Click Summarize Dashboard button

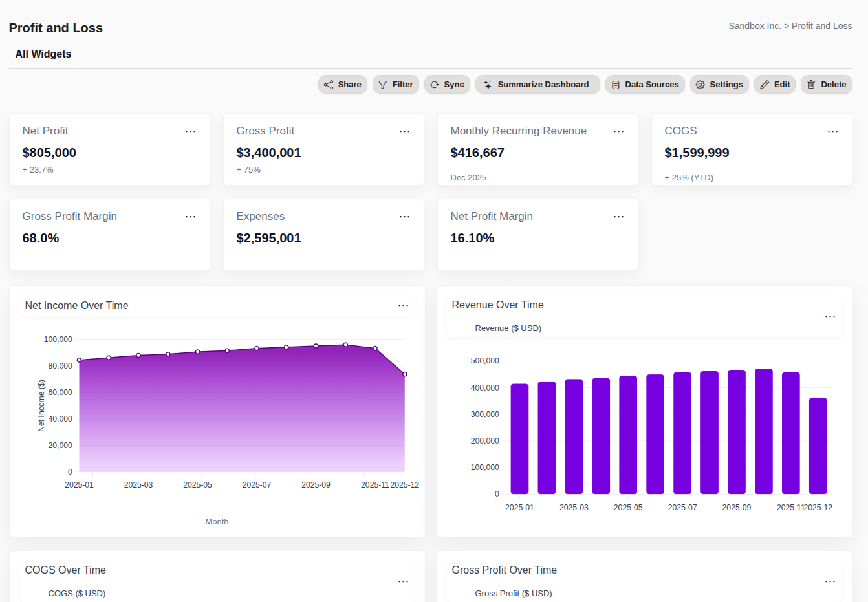537,85
